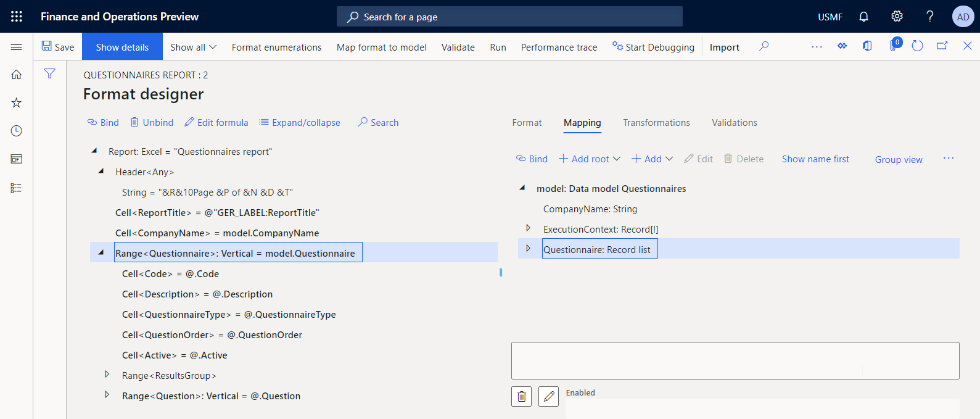
Task: Click the formula text box
Action: pos(735,360)
